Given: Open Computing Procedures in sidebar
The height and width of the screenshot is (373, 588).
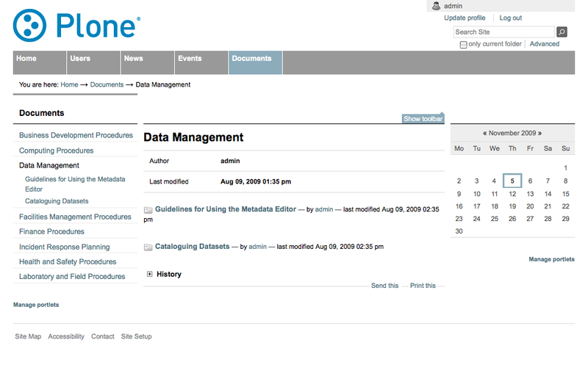Looking at the screenshot, I should 56,151.
